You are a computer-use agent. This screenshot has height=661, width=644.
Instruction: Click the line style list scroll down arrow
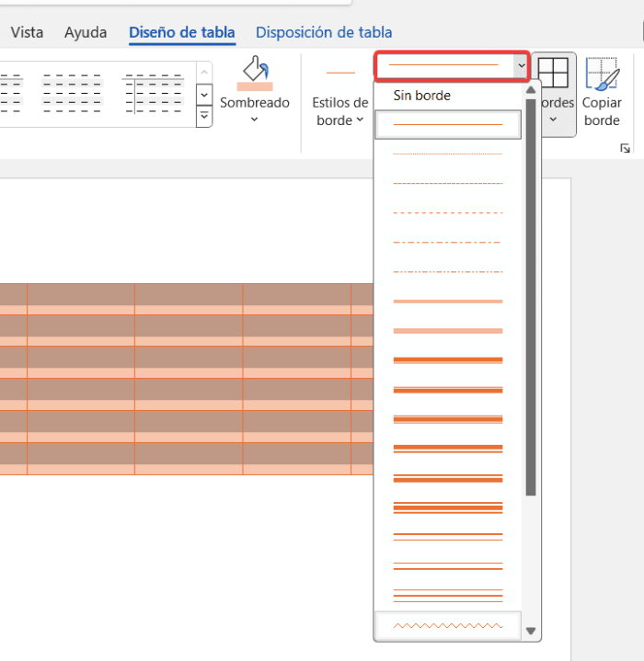pyautogui.click(x=531, y=631)
